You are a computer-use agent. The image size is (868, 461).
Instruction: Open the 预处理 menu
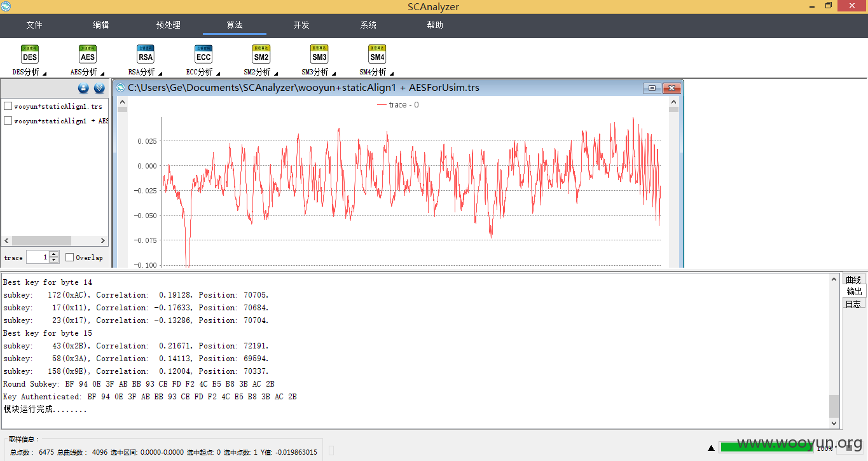tap(169, 25)
